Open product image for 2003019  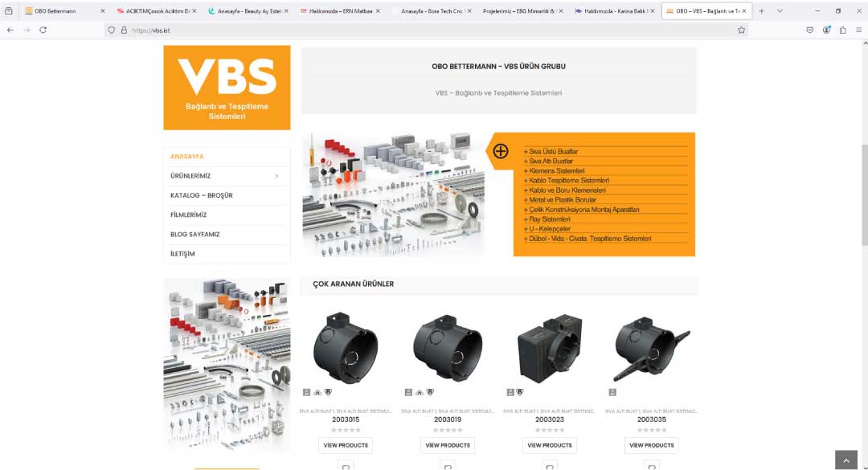click(448, 348)
